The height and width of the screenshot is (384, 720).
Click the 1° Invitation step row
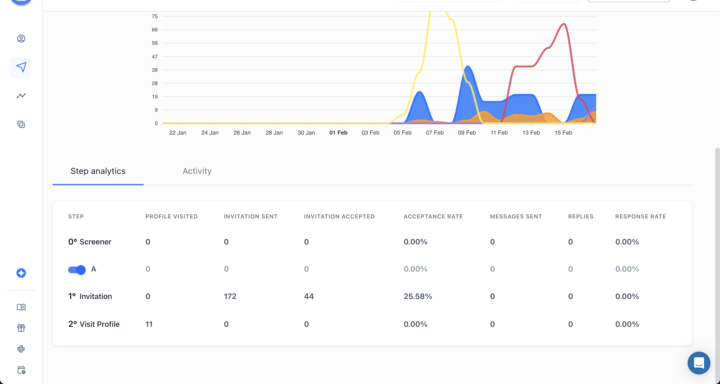pyautogui.click(x=372, y=296)
